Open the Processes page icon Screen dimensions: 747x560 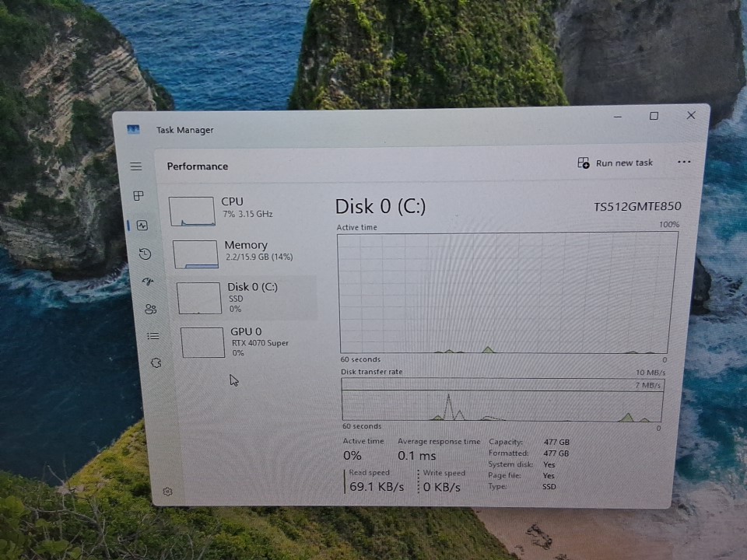coord(138,196)
